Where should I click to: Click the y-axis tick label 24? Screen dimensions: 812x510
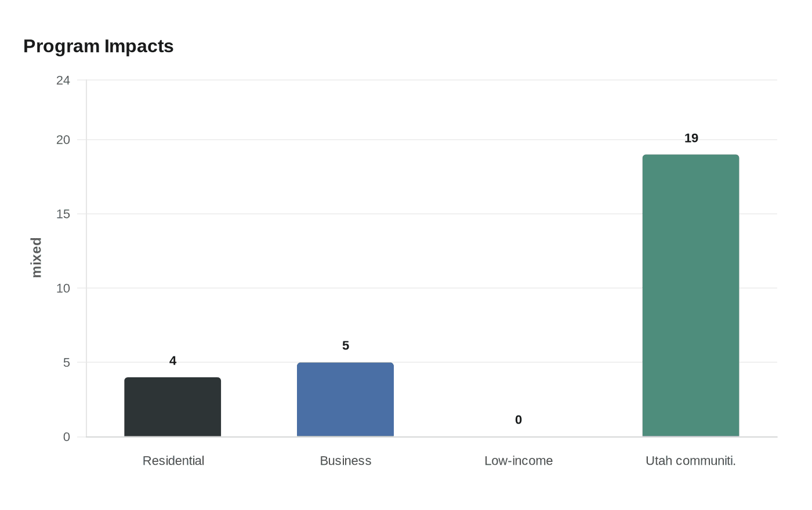(x=63, y=81)
